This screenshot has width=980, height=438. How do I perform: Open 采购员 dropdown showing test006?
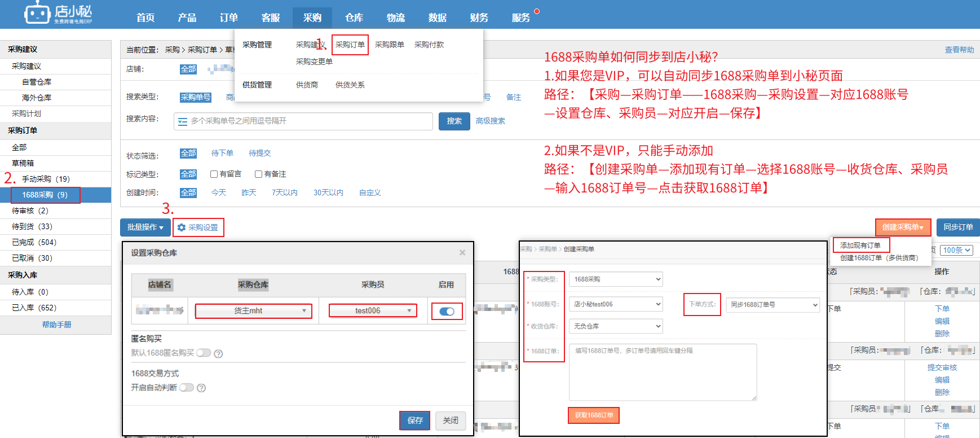[373, 310]
